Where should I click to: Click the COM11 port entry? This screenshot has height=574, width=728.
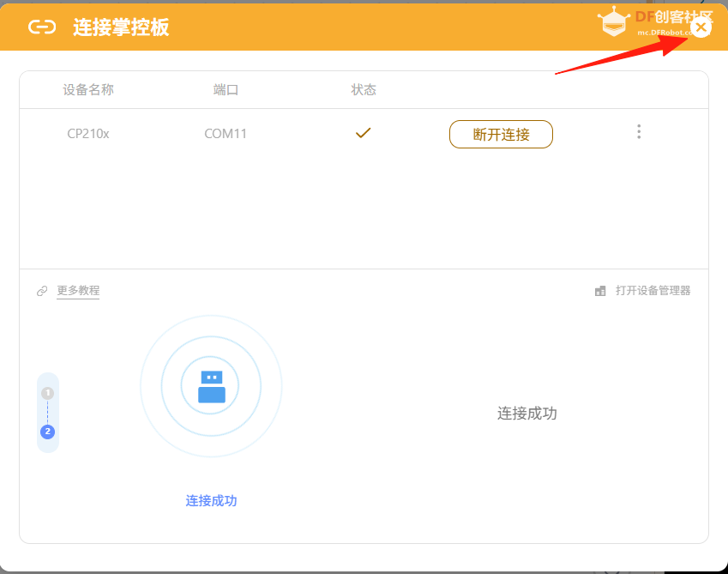pyautogui.click(x=226, y=133)
